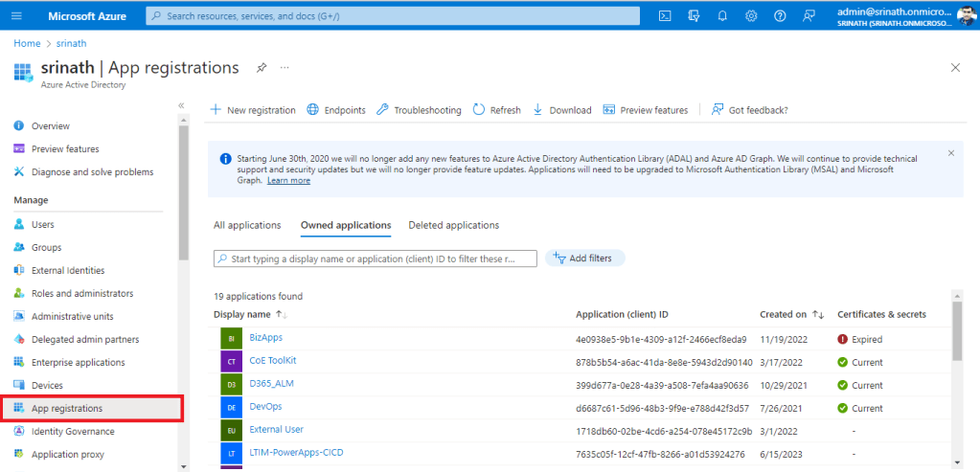The image size is (980, 472).
Task: Open Directories and subscriptions filter icon
Action: (694, 15)
